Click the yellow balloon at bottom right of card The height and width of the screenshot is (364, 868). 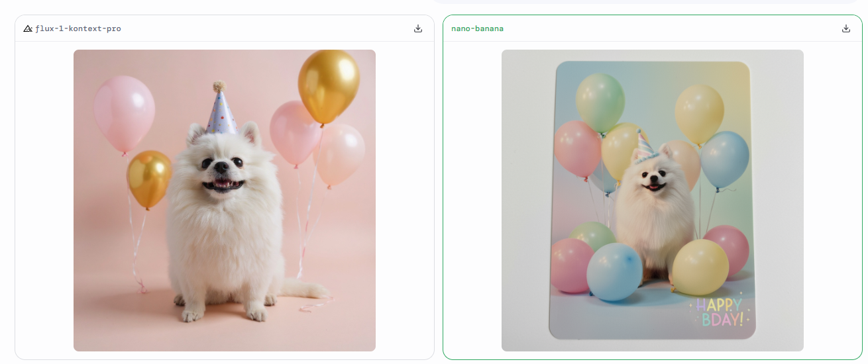point(700,266)
